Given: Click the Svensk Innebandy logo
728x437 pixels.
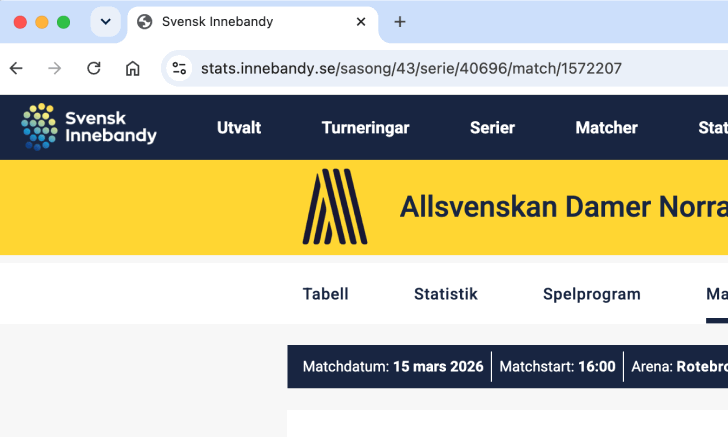Looking at the screenshot, I should (89, 127).
